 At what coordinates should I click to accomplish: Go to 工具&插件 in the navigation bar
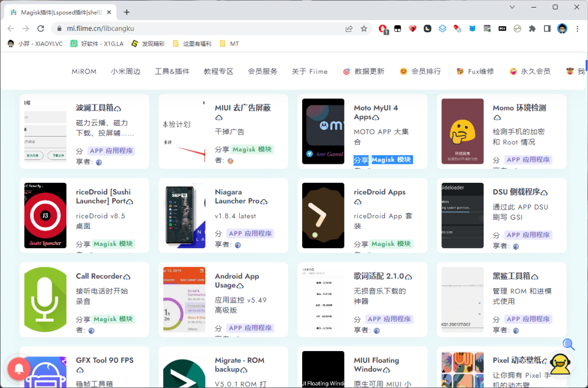click(x=172, y=71)
